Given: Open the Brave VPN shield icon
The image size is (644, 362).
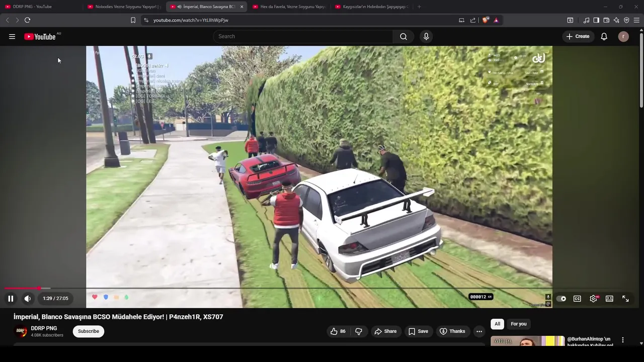Looking at the screenshot, I should 626,20.
